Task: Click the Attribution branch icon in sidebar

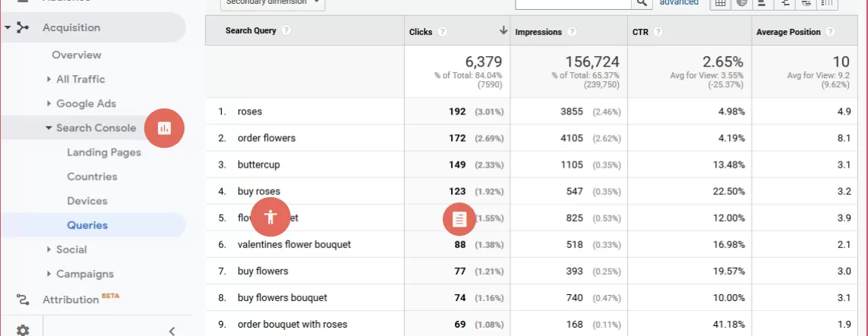Action: click(23, 300)
